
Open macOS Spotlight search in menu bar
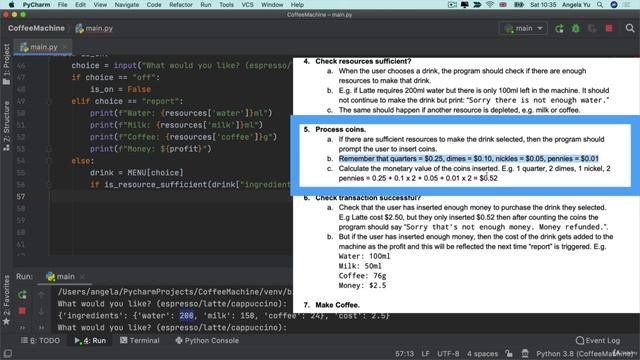pyautogui.click(x=600, y=5)
